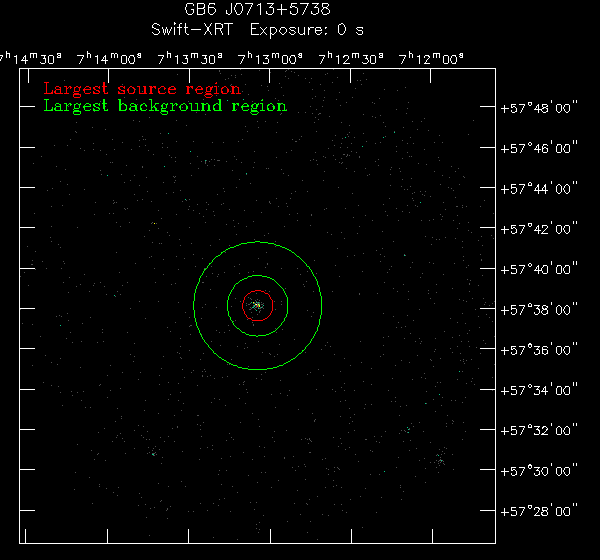The width and height of the screenshot is (600, 560).
Task: Click the declination label +57°38'00"
Action: tap(539, 310)
